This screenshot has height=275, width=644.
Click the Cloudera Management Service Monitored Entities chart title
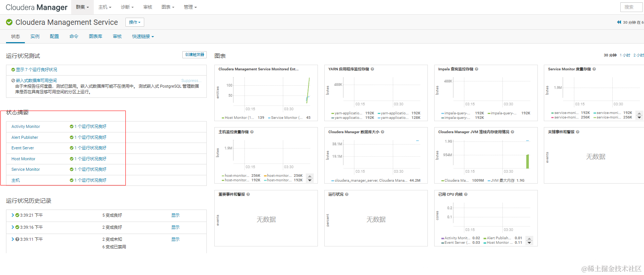pyautogui.click(x=258, y=69)
